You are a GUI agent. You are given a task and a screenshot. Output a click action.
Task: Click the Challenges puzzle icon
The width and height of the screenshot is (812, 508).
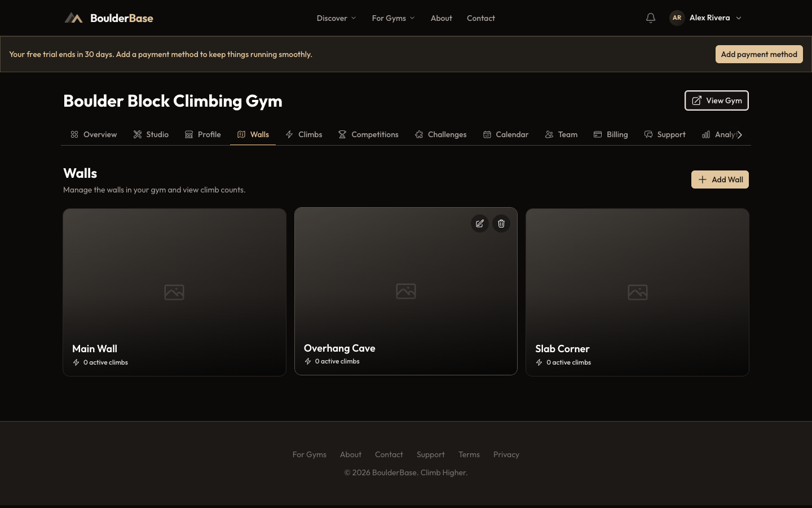point(419,134)
